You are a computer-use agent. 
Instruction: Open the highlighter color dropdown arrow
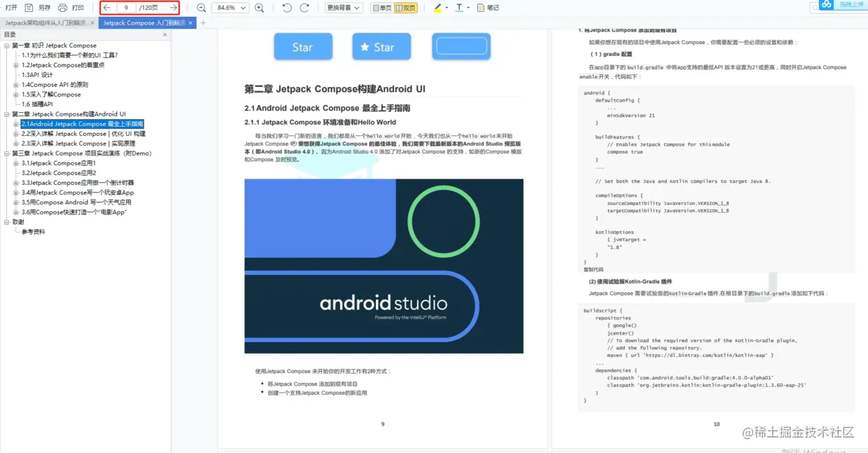(446, 8)
